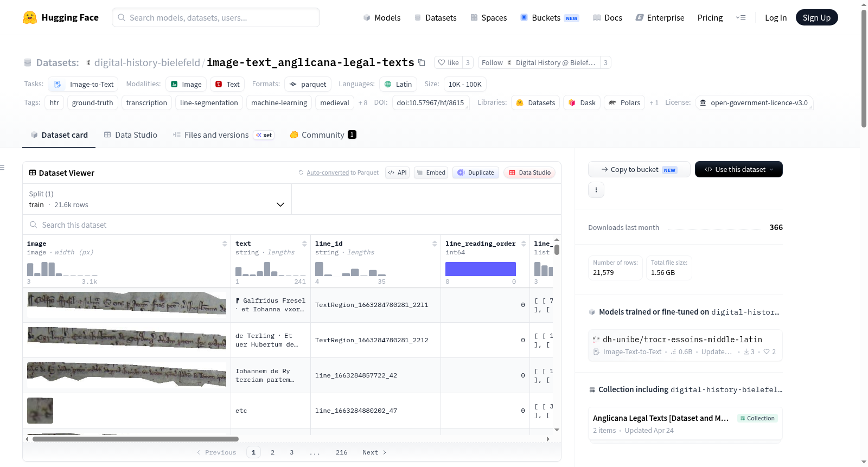The width and height of the screenshot is (868, 467).
Task: Click the Text modality tag
Action: 227,84
